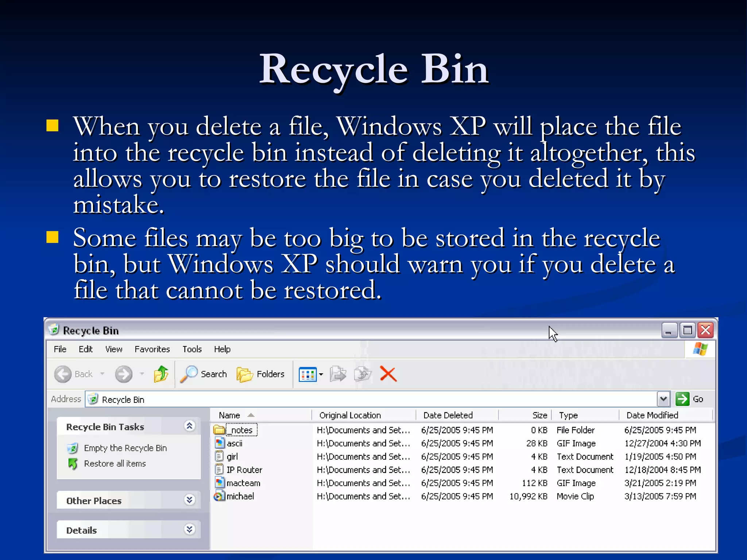Click Restore all items link
The image size is (747, 560).
(115, 463)
